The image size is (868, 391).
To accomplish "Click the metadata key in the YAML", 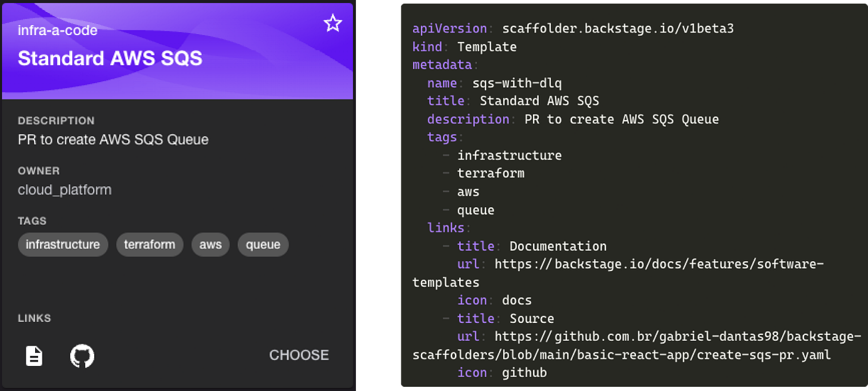I will point(441,64).
